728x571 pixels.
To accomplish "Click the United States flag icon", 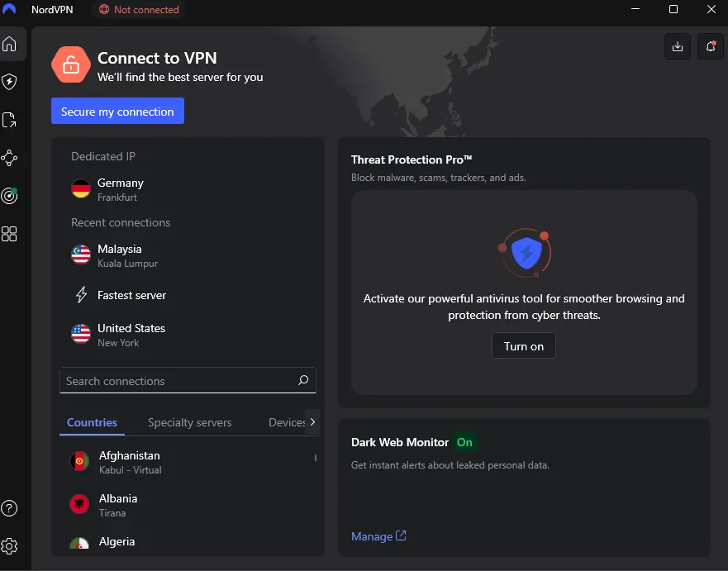I will coord(81,334).
